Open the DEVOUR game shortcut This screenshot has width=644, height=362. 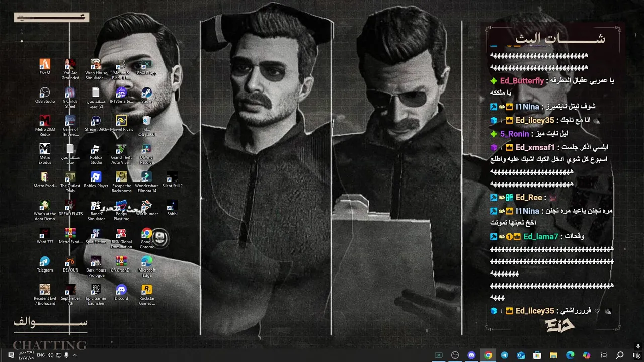[x=70, y=264]
